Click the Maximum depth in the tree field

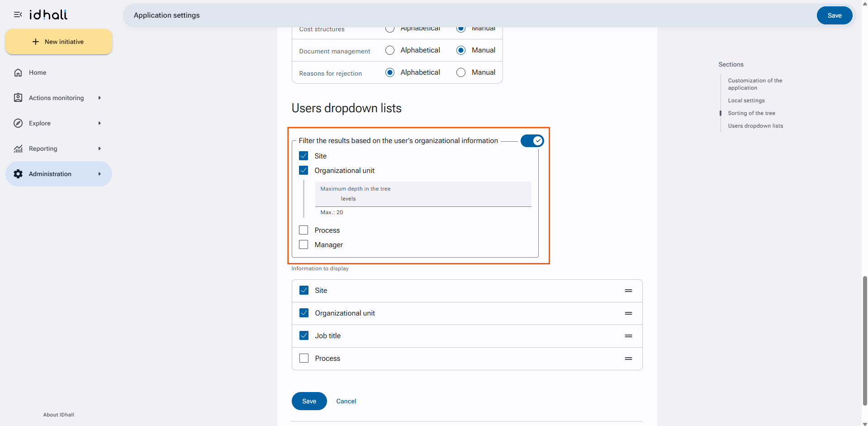pyautogui.click(x=423, y=194)
